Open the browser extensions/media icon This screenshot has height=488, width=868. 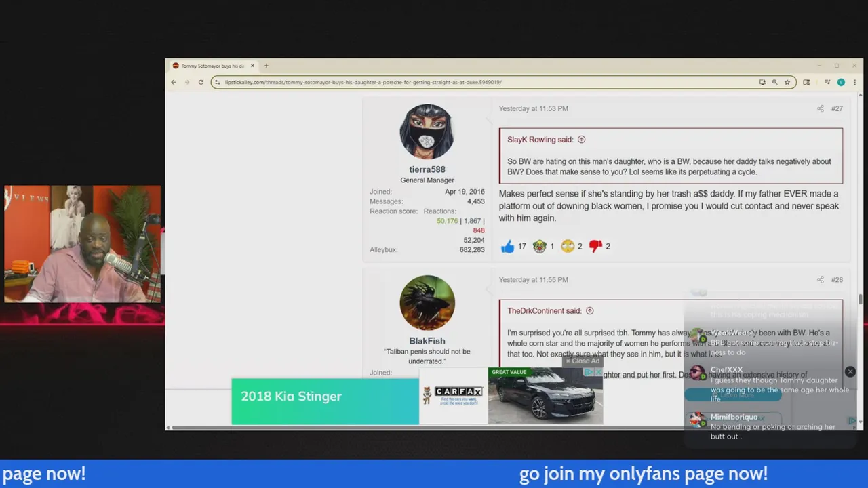pos(827,82)
